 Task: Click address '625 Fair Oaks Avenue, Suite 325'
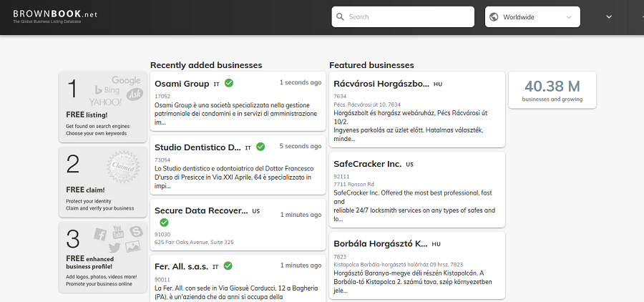(194, 242)
